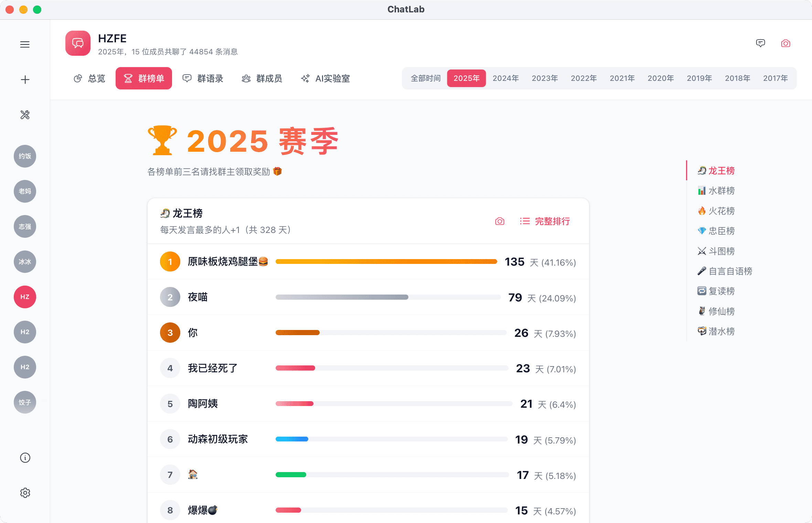Click the message bubble icon near top right

[x=761, y=43]
